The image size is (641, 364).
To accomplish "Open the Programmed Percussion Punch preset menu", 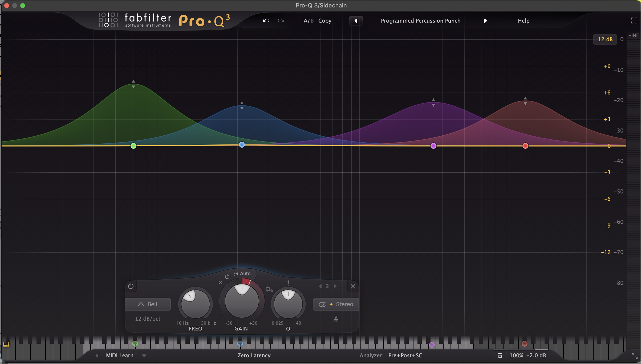I will (420, 20).
